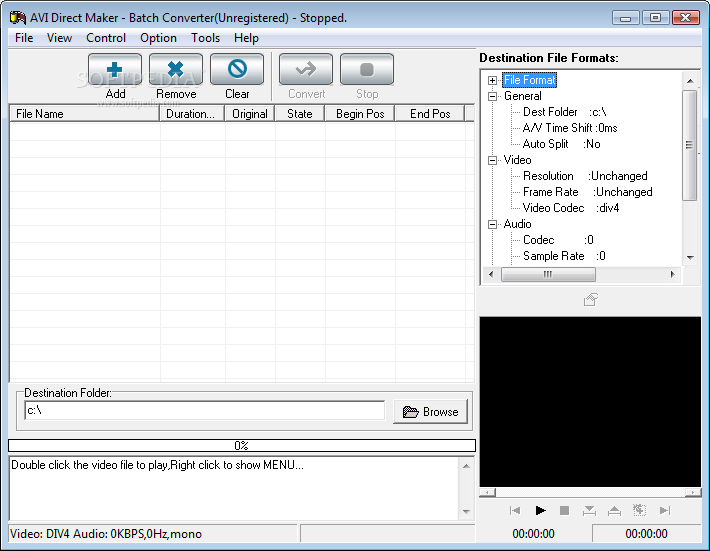Click the Browse folder button
710x551 pixels.
pos(430,412)
